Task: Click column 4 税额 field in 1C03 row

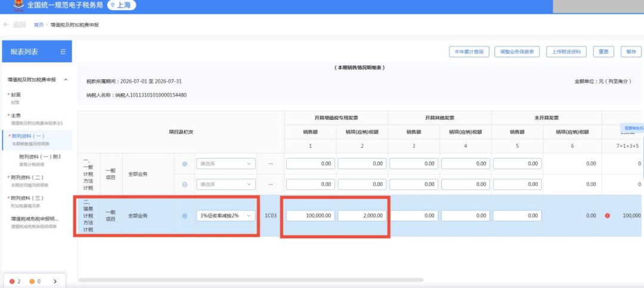Action: click(x=465, y=216)
